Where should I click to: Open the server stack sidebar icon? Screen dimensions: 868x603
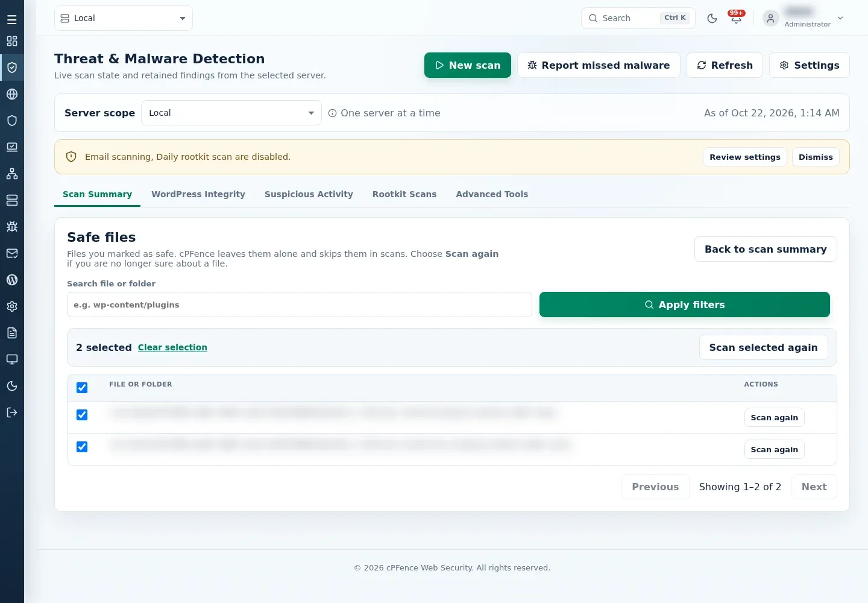[x=12, y=200]
